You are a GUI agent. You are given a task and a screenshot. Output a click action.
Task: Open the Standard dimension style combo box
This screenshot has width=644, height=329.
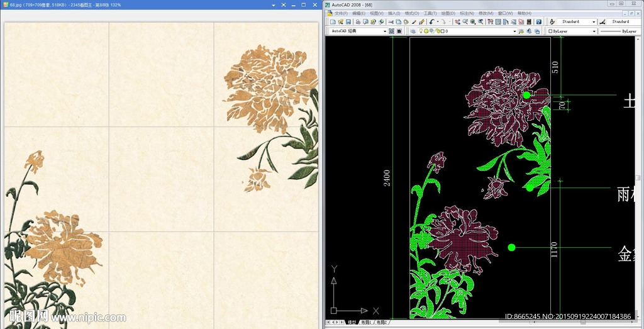click(624, 22)
